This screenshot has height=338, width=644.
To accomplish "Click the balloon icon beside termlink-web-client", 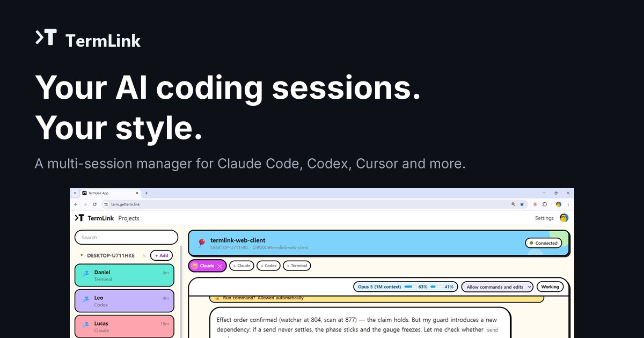I will [201, 243].
